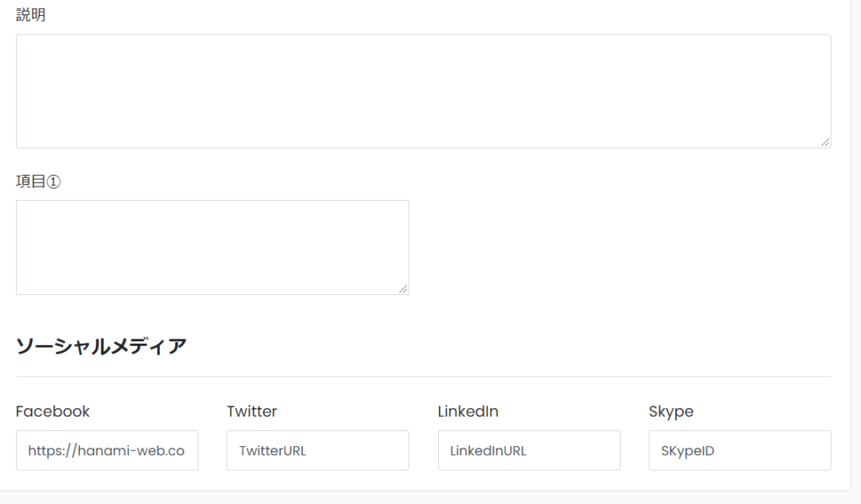
Task: Grab the 説明 text area resize handle
Action: click(826, 142)
